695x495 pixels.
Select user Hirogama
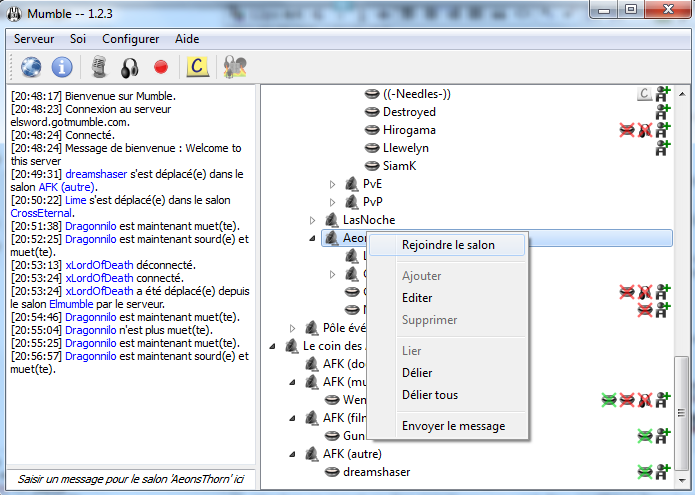pyautogui.click(x=409, y=130)
